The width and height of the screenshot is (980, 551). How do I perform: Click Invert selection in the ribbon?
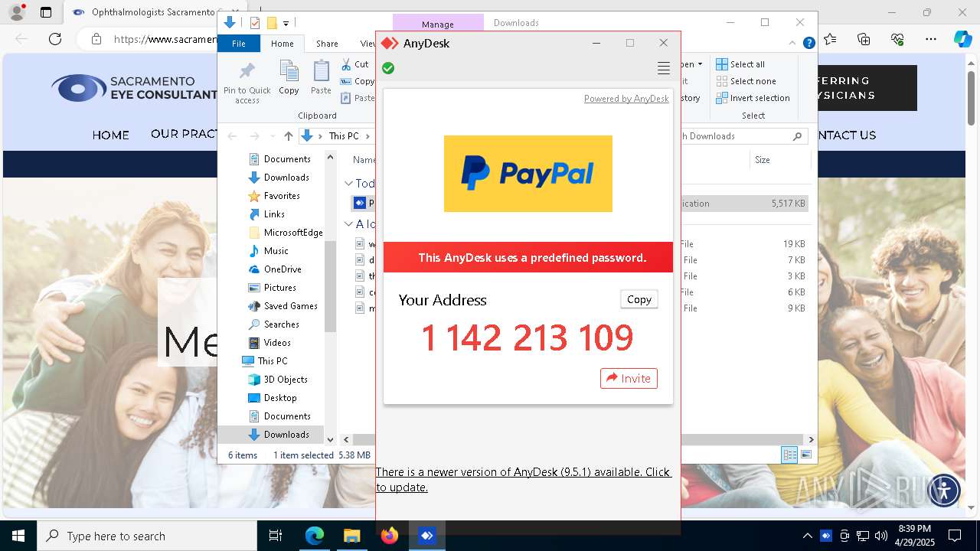click(x=753, y=98)
